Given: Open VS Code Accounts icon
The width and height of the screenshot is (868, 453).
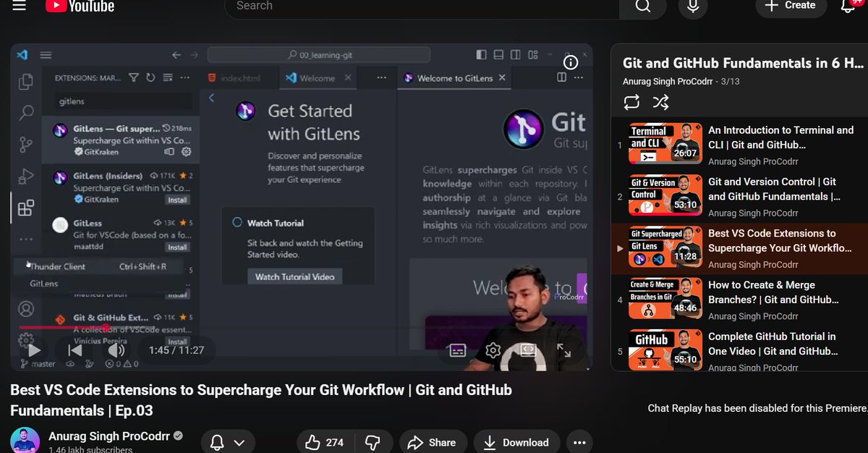Looking at the screenshot, I should (x=26, y=309).
